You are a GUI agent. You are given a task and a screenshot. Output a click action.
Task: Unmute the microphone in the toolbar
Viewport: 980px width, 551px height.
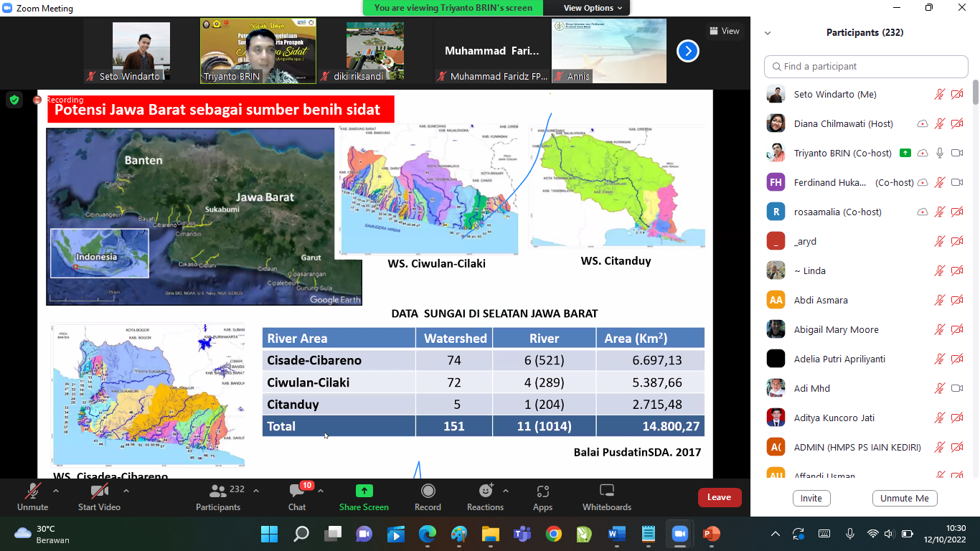[x=32, y=492]
